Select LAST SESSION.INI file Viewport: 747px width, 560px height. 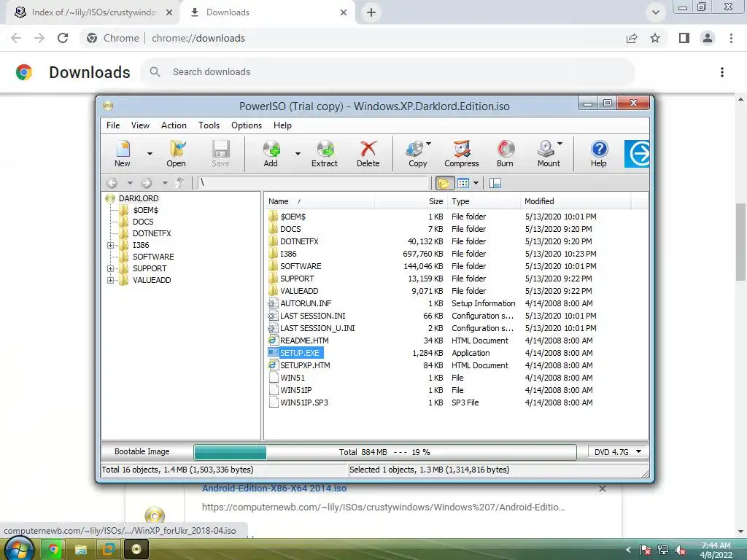(x=312, y=316)
